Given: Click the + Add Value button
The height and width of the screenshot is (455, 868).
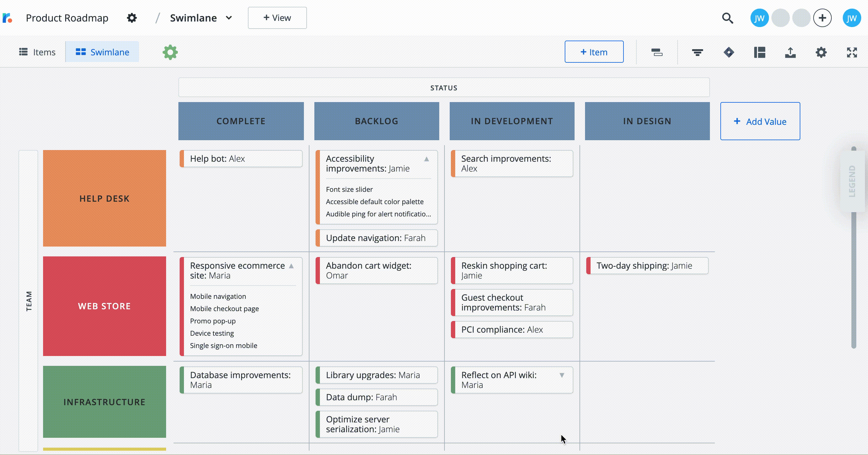Looking at the screenshot, I should [x=760, y=121].
